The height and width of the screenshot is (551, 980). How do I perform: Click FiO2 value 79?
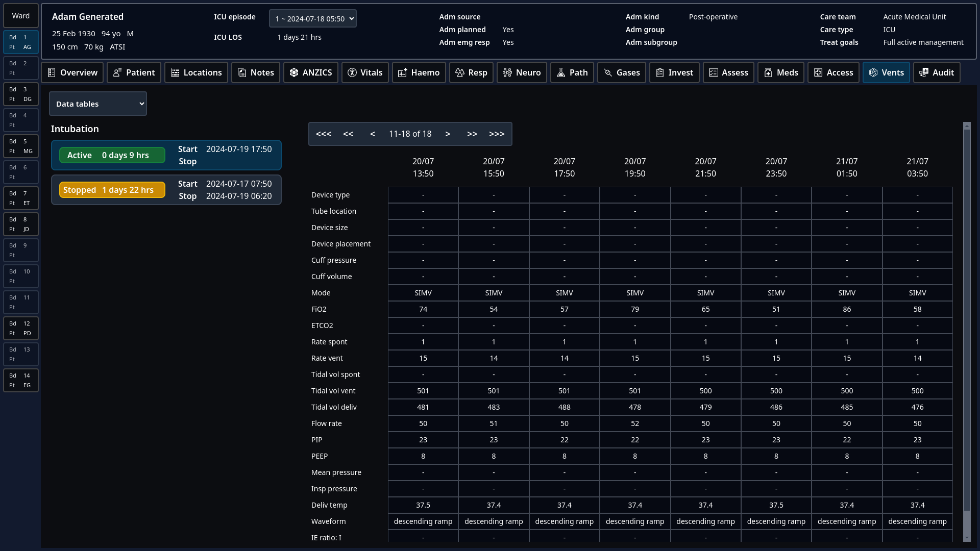pos(635,309)
